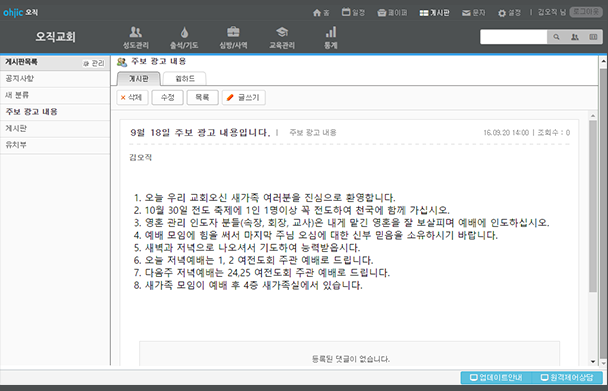The width and height of the screenshot is (608, 391).
Task: Click the 글쓰기 write post button
Action: click(244, 98)
